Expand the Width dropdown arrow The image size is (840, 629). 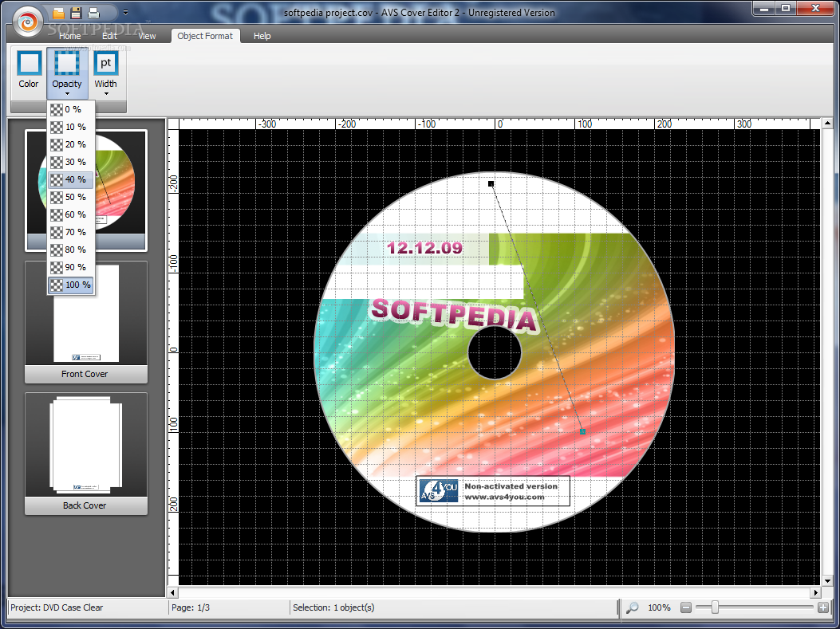(x=106, y=94)
